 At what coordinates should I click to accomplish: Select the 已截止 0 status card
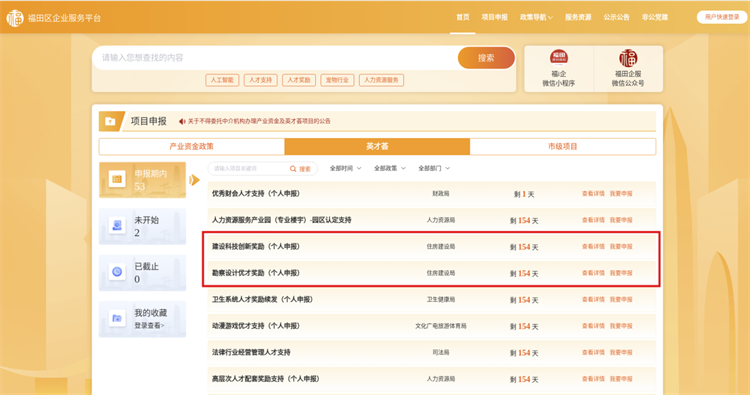click(x=142, y=273)
